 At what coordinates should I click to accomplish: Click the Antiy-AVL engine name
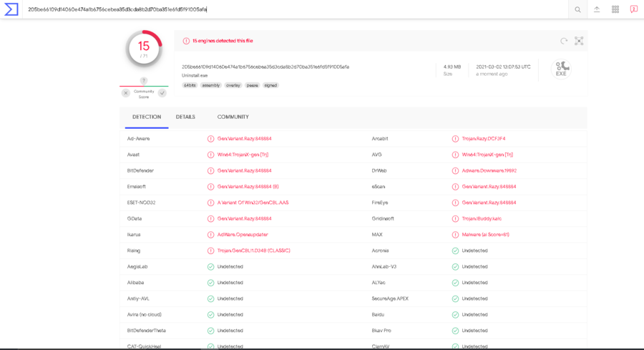(x=138, y=299)
